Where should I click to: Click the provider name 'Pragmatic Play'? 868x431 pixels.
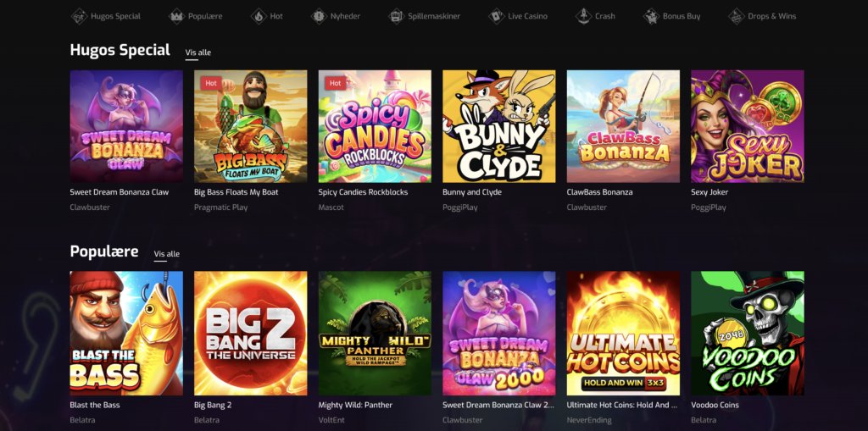[221, 207]
